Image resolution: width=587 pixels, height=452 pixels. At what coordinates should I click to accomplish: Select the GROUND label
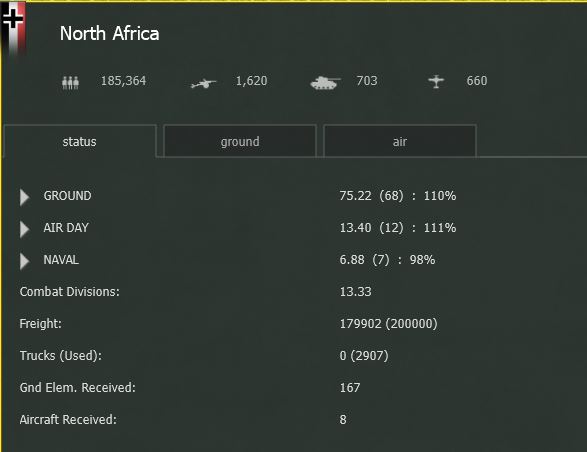click(67, 196)
